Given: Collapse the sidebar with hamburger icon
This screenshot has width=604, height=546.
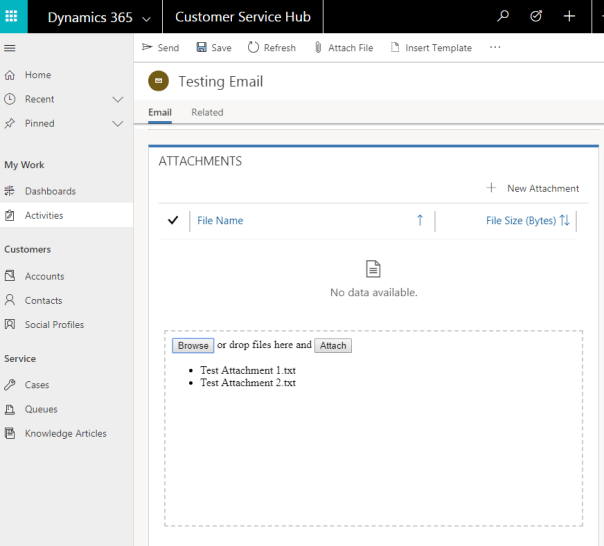Looking at the screenshot, I should click(10, 48).
